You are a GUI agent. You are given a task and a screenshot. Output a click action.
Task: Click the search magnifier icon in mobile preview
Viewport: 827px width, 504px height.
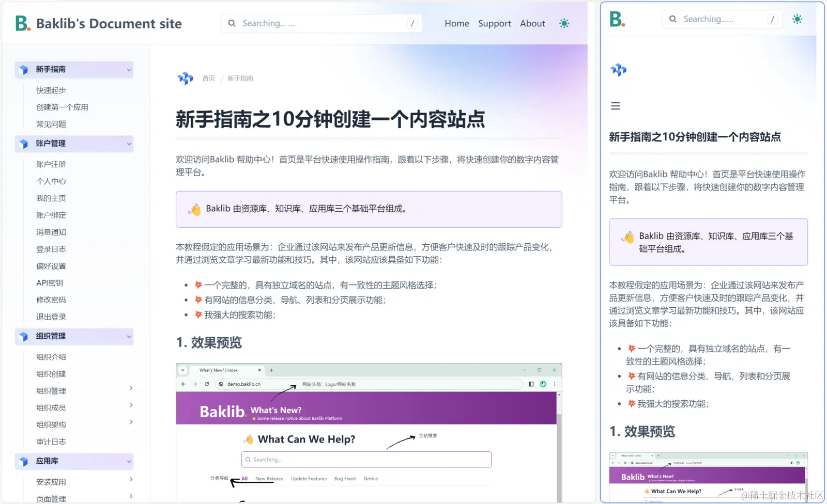(673, 19)
